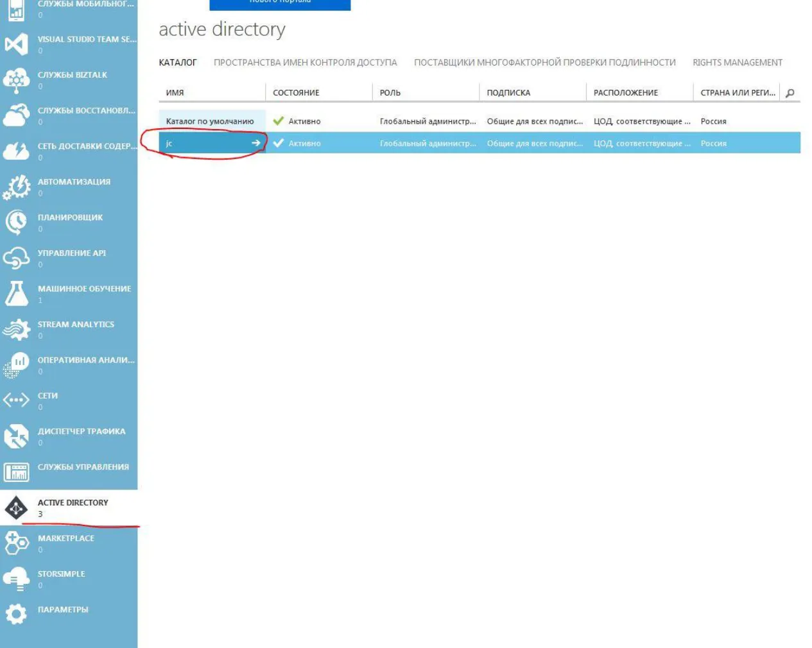Select the BizTalk services icon
812x648 pixels.
(x=16, y=80)
